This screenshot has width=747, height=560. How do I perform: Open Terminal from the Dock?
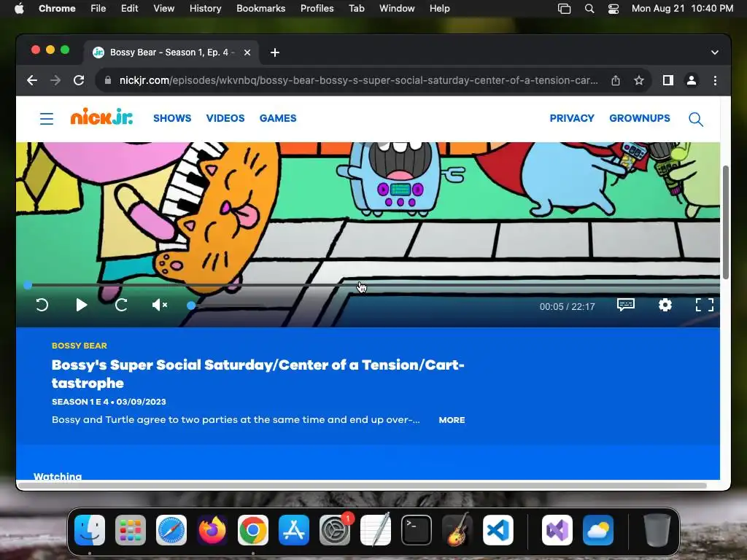(x=417, y=530)
